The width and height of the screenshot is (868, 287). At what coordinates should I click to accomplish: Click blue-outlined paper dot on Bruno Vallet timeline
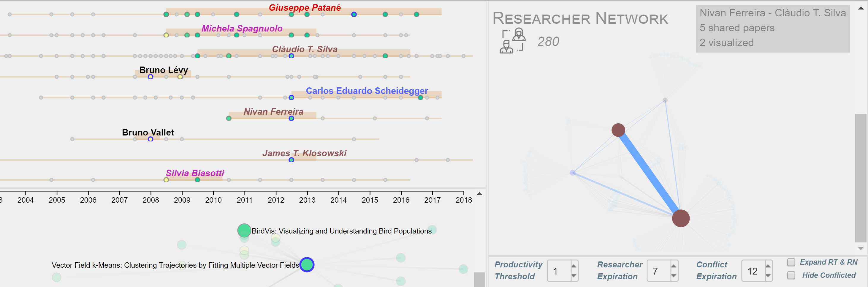click(150, 139)
